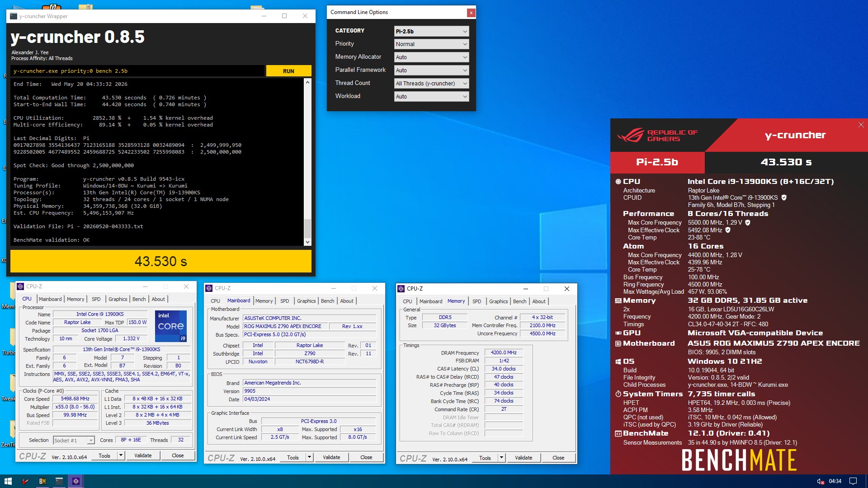
Task: Click the Republic of Gamers logo
Action: (x=657, y=135)
